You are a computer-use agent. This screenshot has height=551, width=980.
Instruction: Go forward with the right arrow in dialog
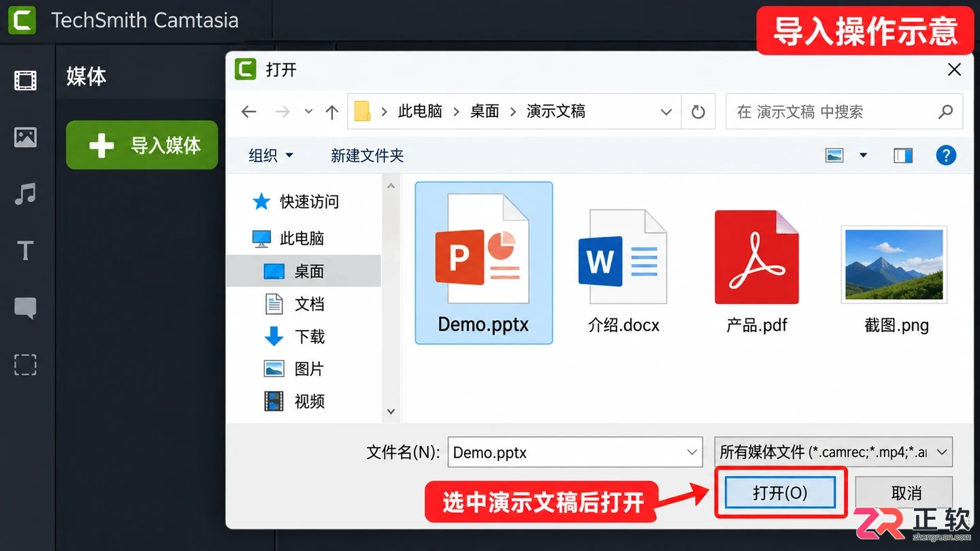click(x=282, y=112)
